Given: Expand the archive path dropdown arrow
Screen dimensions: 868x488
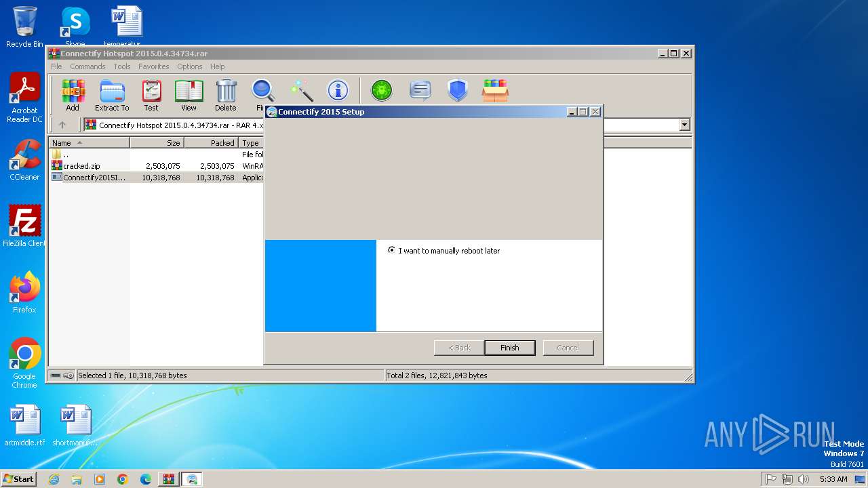Looking at the screenshot, I should 684,125.
